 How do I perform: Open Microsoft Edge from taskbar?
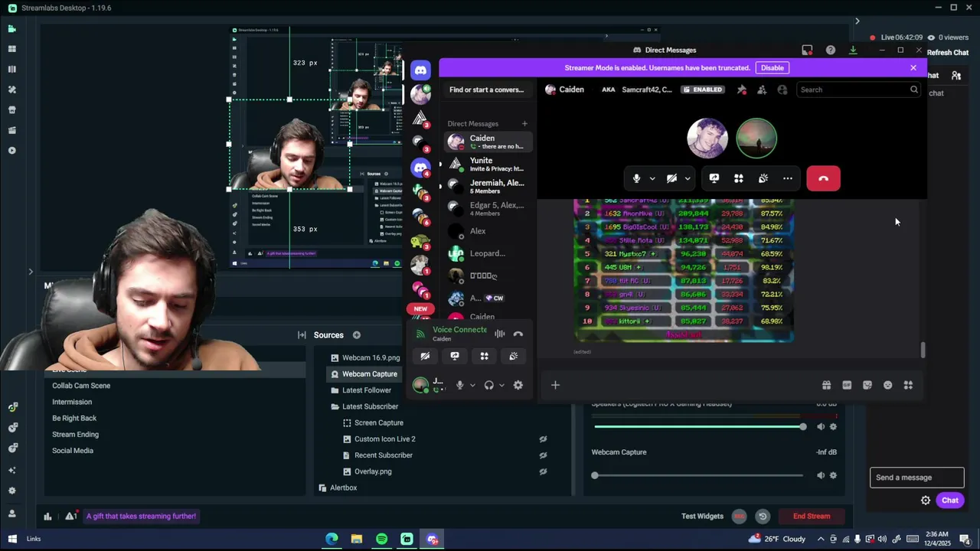(x=332, y=539)
